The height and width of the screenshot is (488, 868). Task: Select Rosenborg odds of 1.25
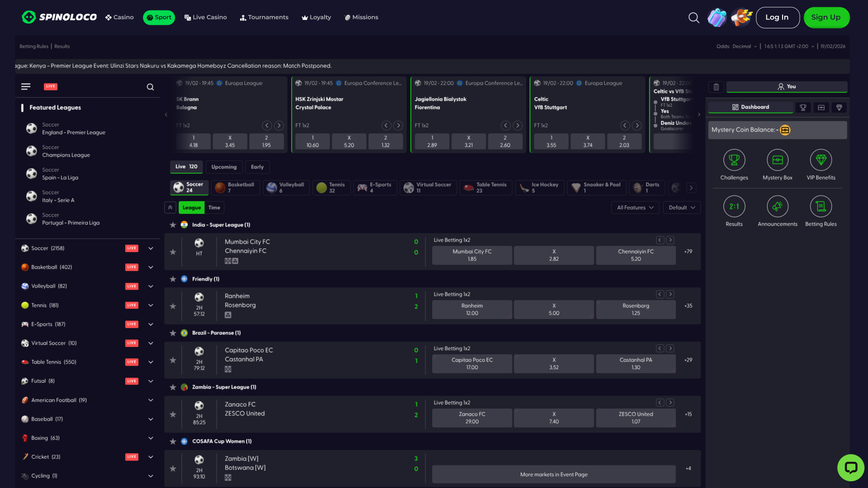[635, 309]
